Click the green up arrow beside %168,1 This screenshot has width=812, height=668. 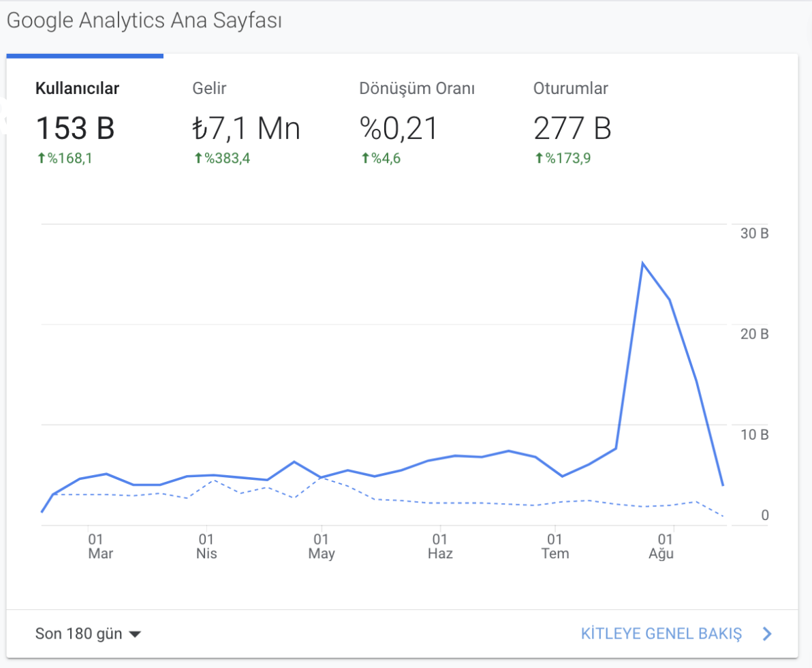(x=41, y=159)
